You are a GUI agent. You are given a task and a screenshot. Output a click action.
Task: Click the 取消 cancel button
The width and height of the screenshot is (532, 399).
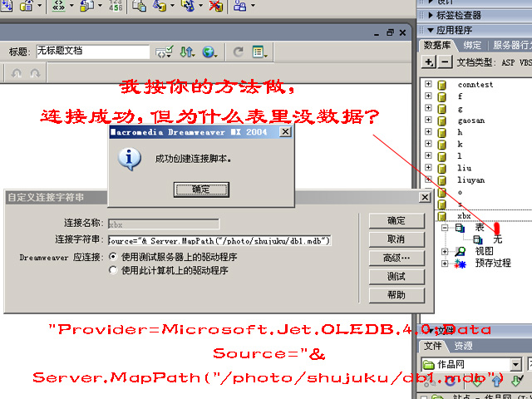tap(397, 239)
